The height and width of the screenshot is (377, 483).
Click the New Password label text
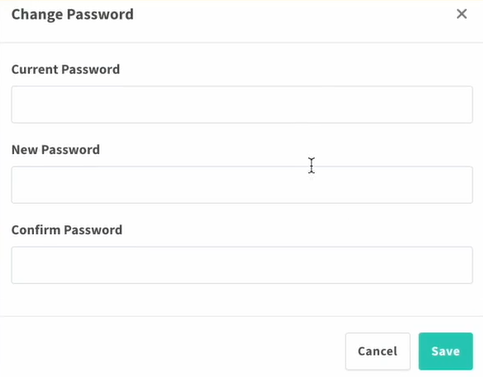coord(56,150)
